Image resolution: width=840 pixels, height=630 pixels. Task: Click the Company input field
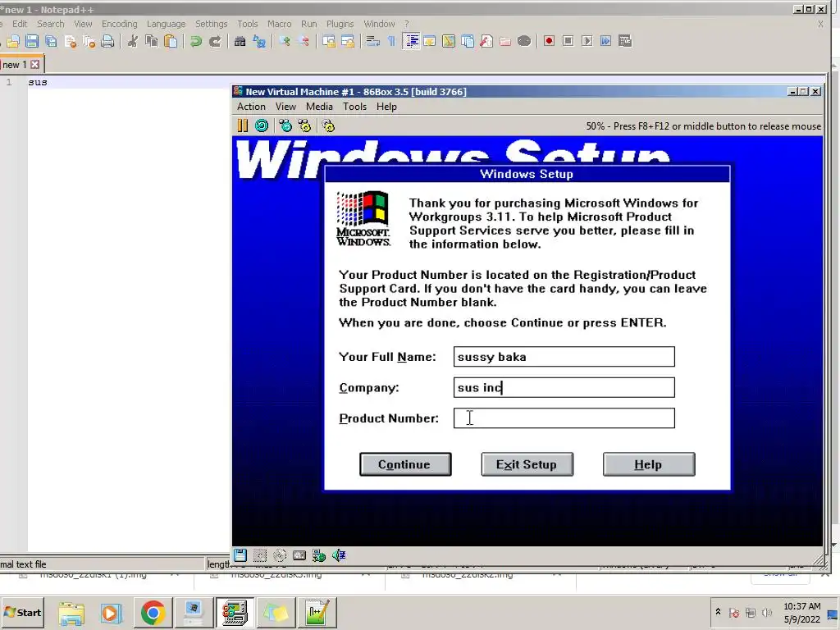[x=564, y=387]
